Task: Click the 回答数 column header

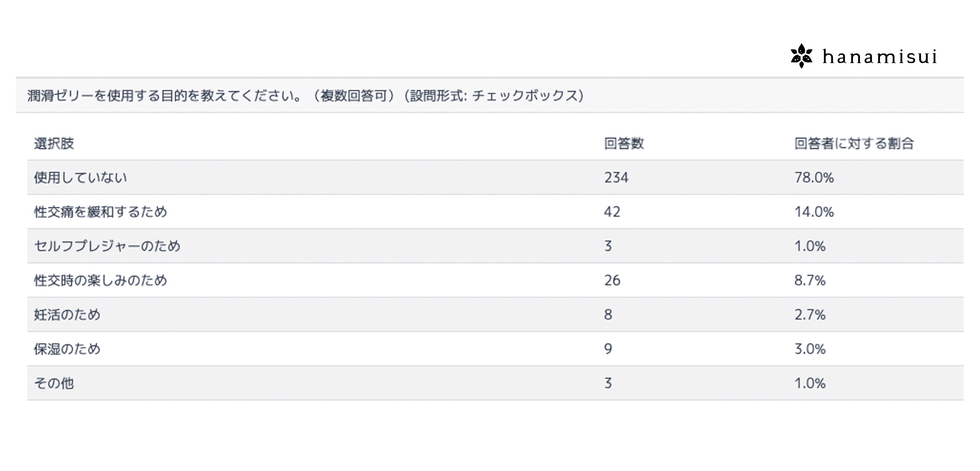Action: click(x=624, y=143)
